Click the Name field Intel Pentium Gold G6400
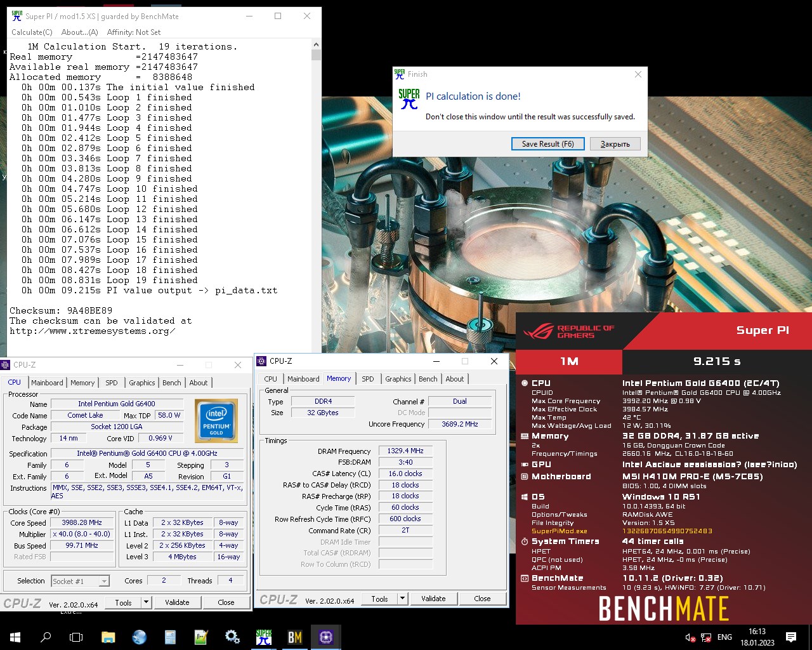The width and height of the screenshot is (812, 650). [117, 404]
